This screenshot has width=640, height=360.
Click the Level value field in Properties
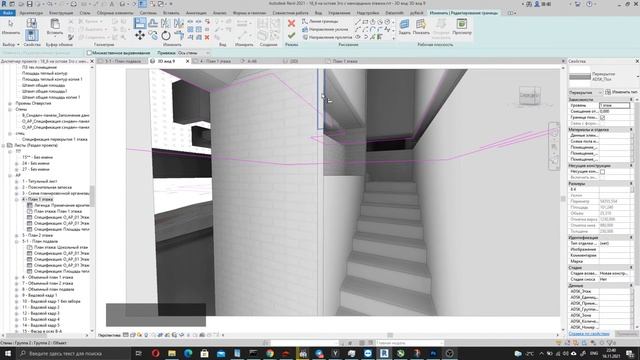tap(615, 106)
